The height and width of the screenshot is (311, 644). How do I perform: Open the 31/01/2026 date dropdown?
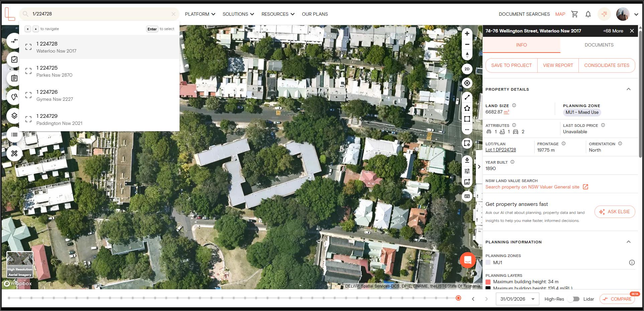517,299
